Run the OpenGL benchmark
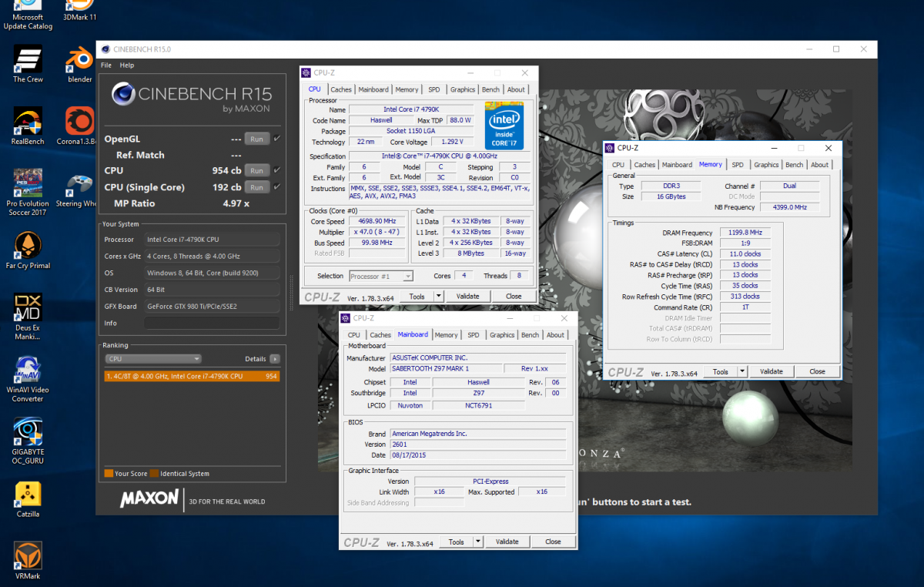 coord(257,139)
